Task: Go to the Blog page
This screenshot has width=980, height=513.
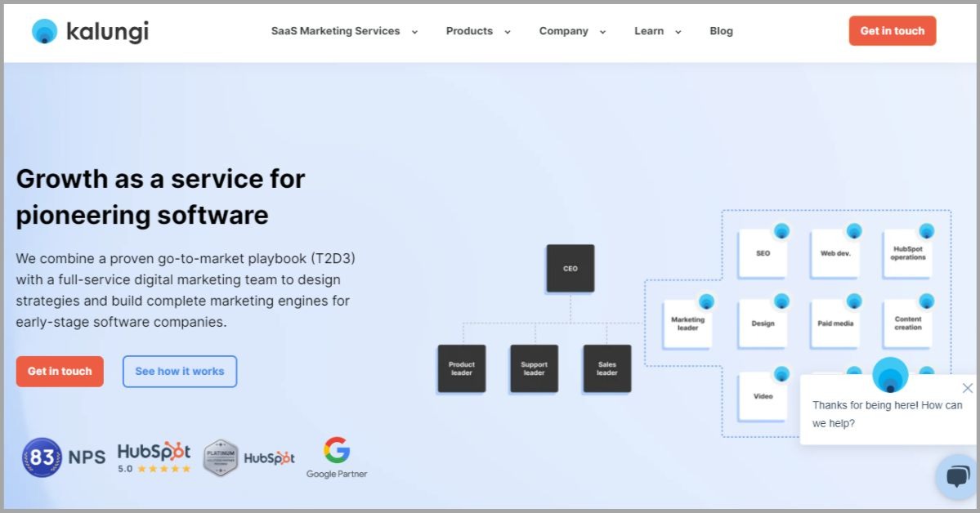Action: (x=721, y=31)
